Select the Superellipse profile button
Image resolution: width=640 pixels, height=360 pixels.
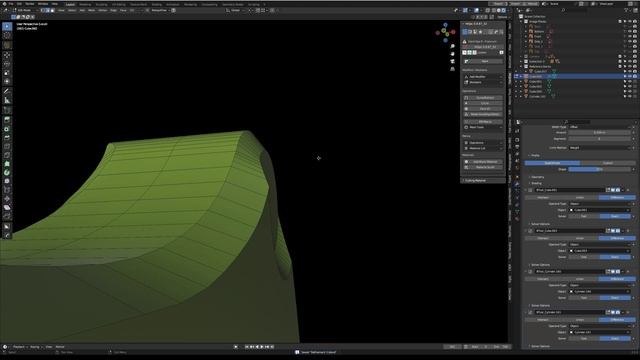(x=552, y=163)
